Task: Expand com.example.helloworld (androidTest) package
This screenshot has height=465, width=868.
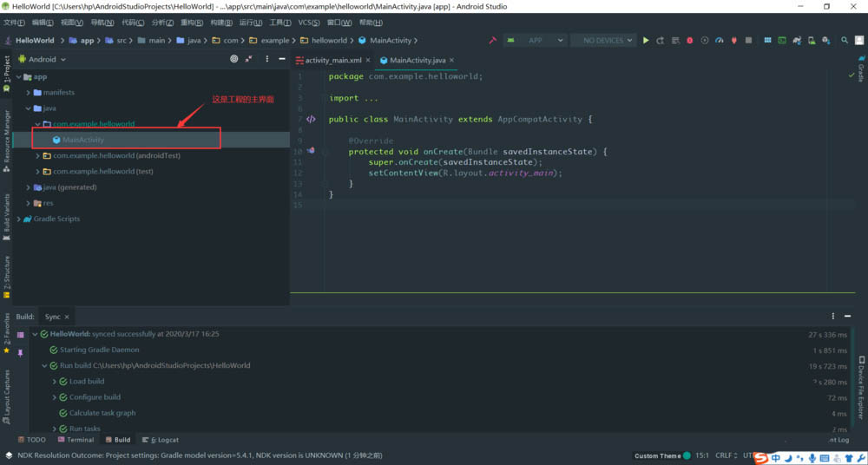Action: [x=38, y=155]
